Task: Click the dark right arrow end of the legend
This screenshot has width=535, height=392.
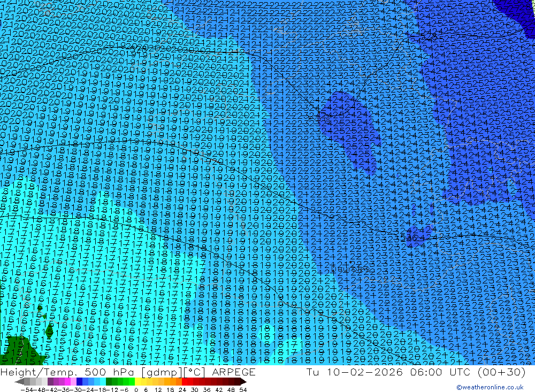Action: [243, 382]
